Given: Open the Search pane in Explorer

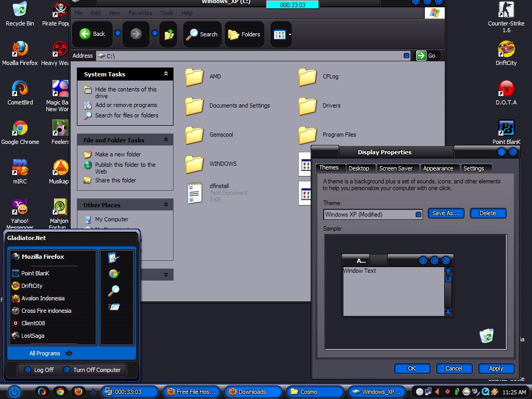Looking at the screenshot, I should 202,34.
